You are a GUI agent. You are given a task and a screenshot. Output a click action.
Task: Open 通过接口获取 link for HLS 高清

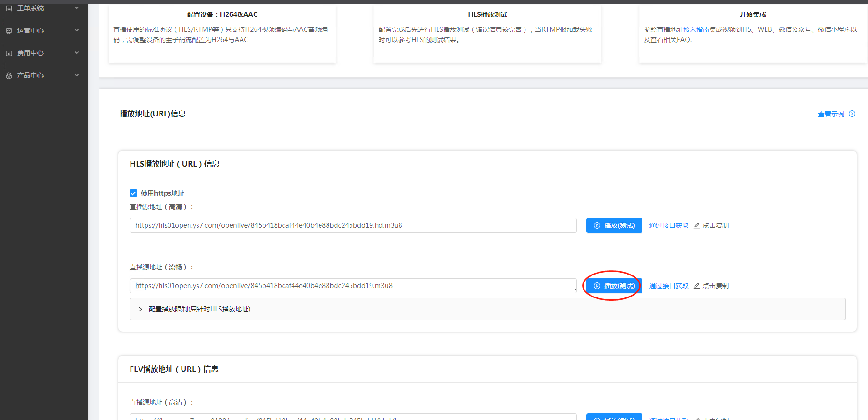[x=669, y=225]
